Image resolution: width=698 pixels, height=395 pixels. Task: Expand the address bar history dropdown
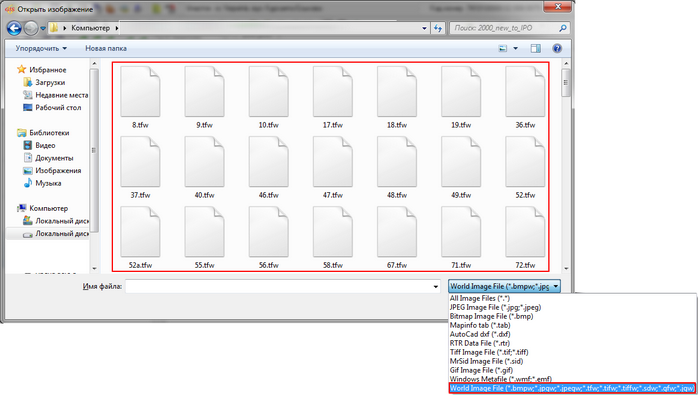pyautogui.click(x=424, y=28)
